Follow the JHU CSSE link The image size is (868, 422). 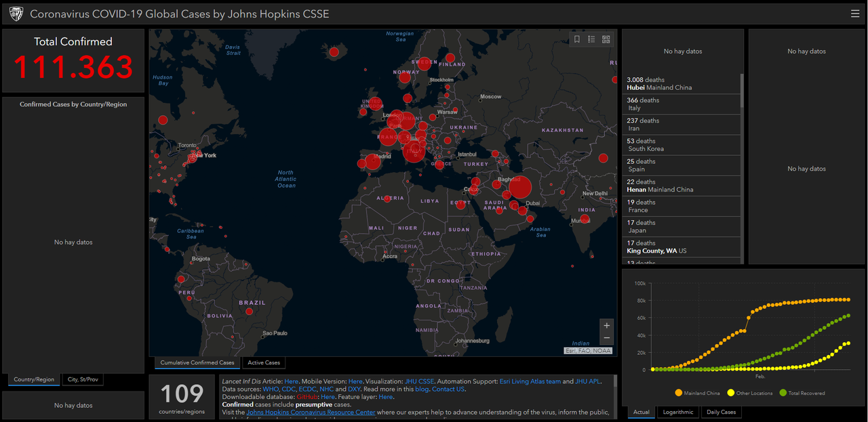click(420, 381)
